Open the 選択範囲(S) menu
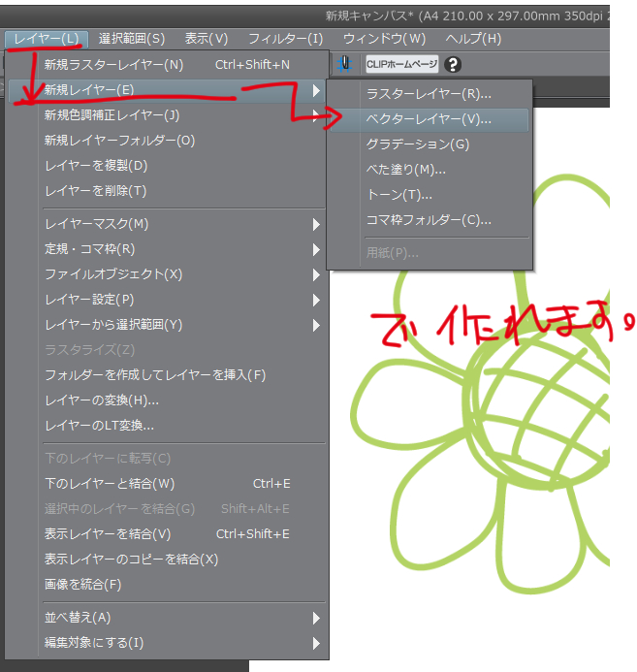The width and height of the screenshot is (637, 672). [x=132, y=39]
